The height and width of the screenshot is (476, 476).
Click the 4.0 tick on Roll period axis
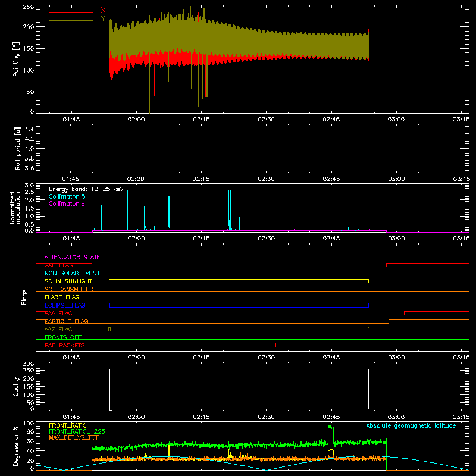pos(29,148)
